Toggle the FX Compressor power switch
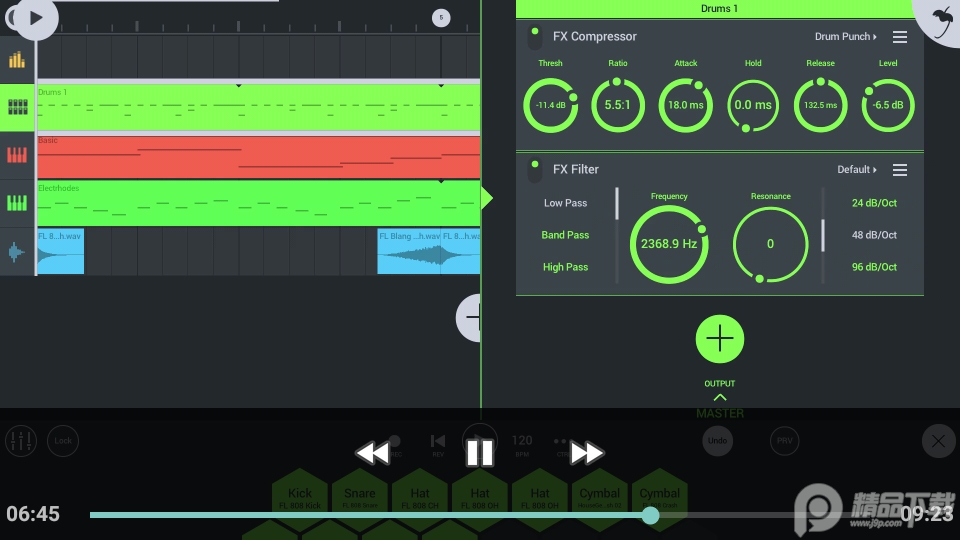The width and height of the screenshot is (960, 540). pos(534,37)
